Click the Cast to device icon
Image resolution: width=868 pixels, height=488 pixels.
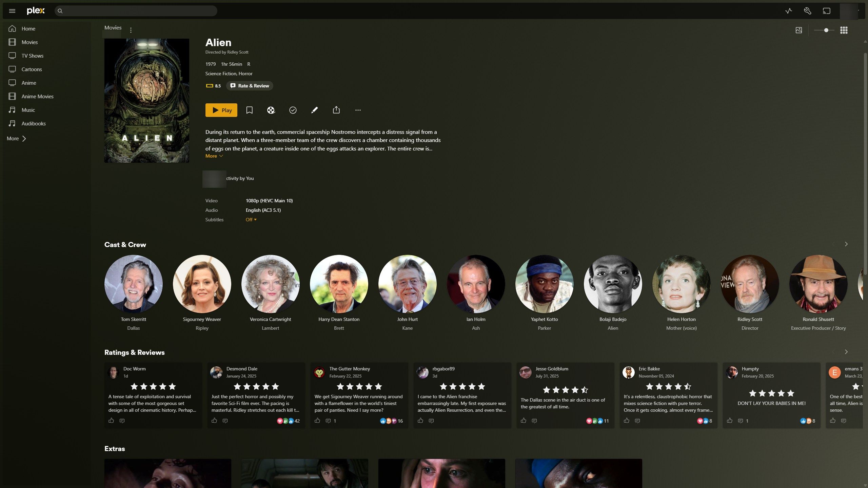827,11
